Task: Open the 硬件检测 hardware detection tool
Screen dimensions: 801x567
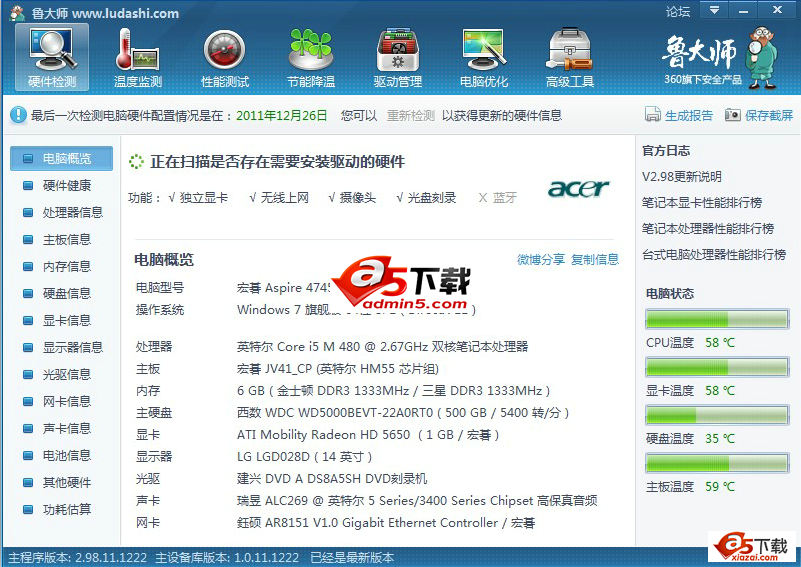Action: [52, 57]
